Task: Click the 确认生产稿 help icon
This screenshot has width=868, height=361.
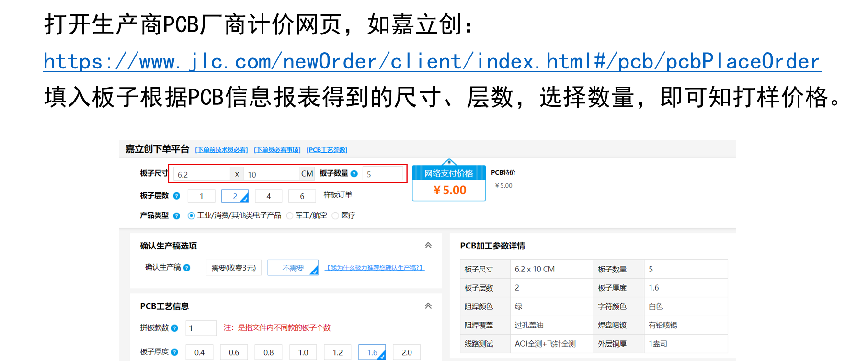Action: tap(187, 268)
